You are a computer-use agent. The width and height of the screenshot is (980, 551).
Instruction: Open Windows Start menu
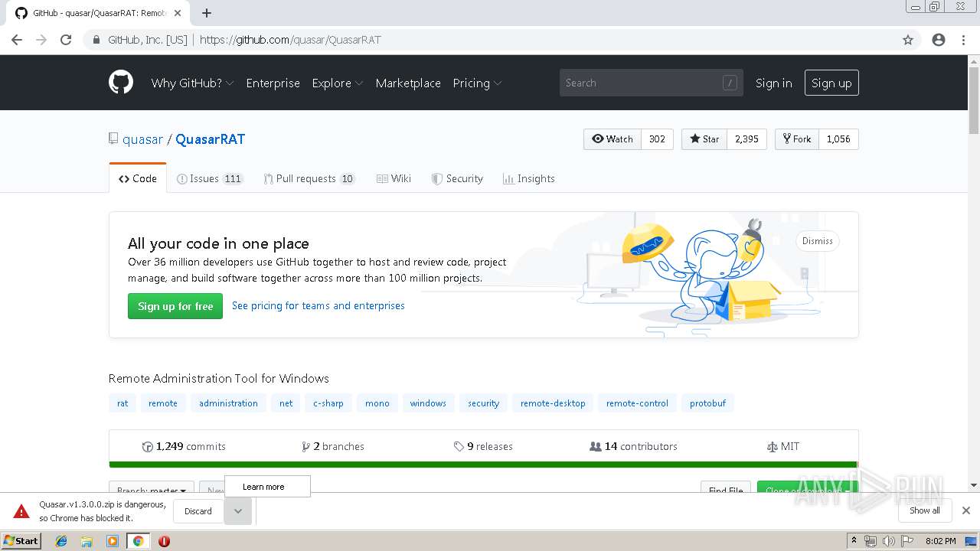tap(21, 540)
